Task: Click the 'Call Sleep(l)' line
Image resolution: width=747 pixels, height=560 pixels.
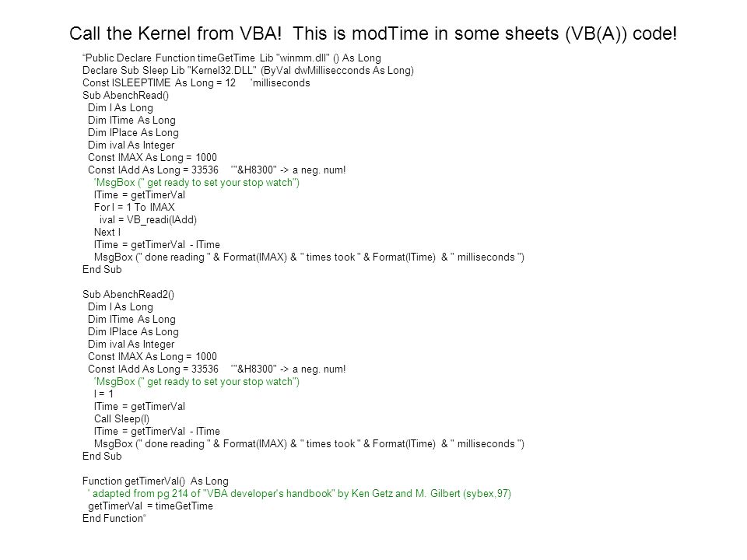Action: tap(121, 418)
